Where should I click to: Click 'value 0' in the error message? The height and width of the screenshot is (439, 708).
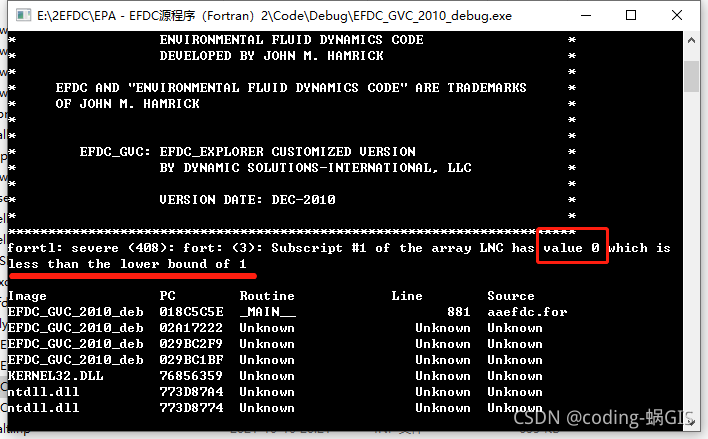pyautogui.click(x=571, y=248)
